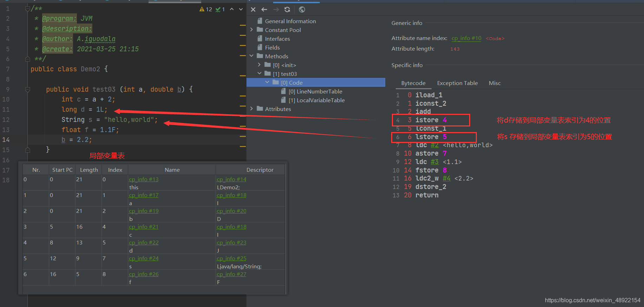Collapse the javadoc comment fold marker on line 1
Image resolution: width=644 pixels, height=307 pixels.
point(28,8)
